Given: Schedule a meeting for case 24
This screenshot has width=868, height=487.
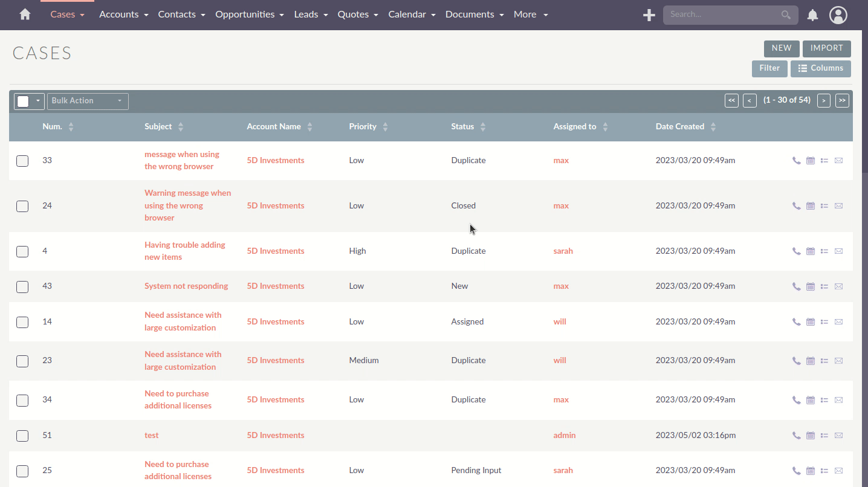Looking at the screenshot, I should (x=810, y=205).
